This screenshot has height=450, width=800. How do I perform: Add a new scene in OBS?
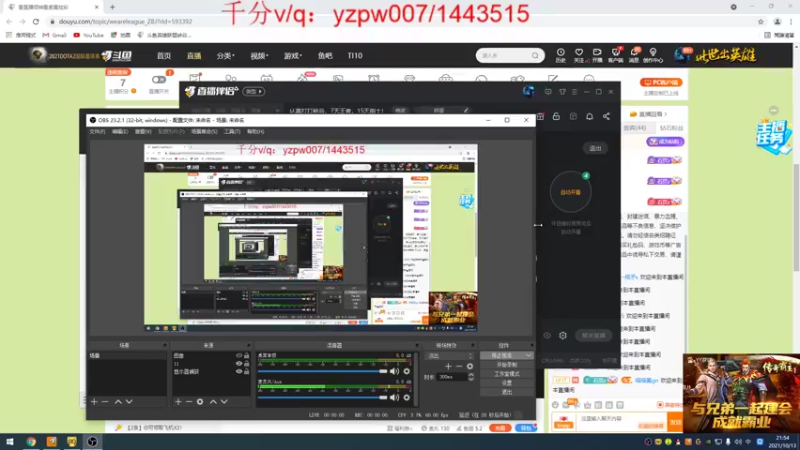(94, 402)
